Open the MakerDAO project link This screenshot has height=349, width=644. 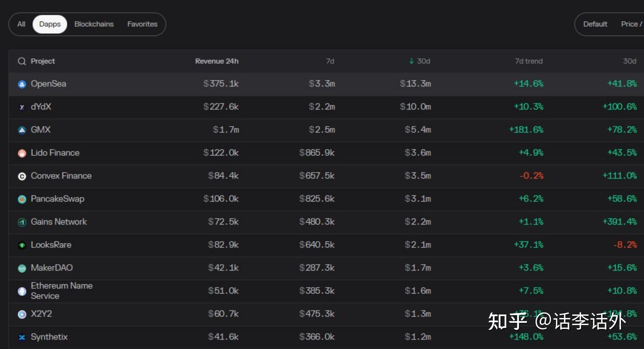[x=52, y=268]
